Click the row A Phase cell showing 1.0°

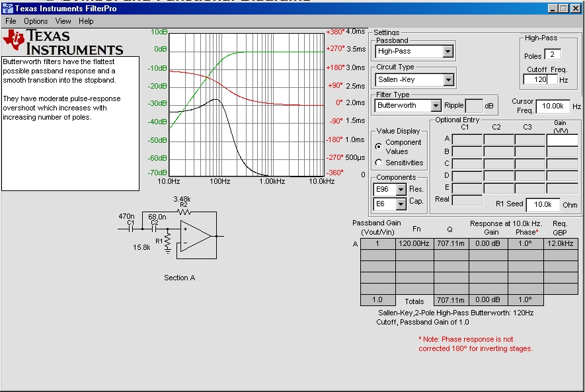(526, 244)
